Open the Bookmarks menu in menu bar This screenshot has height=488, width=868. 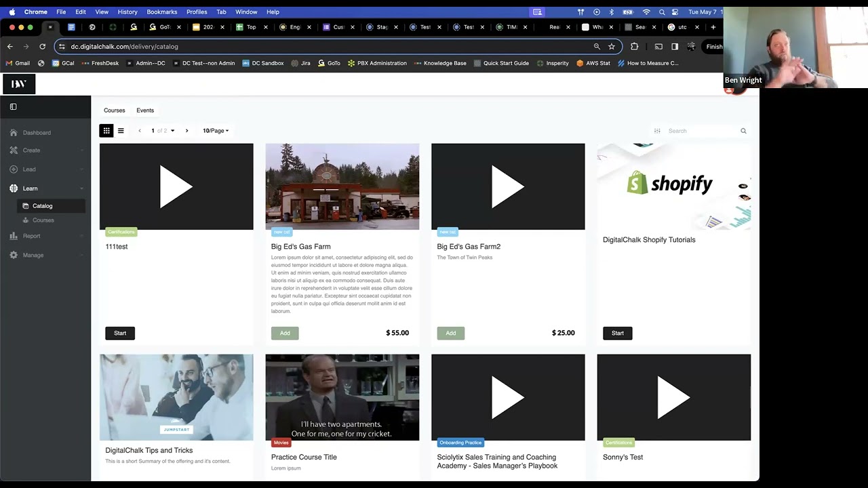click(162, 12)
